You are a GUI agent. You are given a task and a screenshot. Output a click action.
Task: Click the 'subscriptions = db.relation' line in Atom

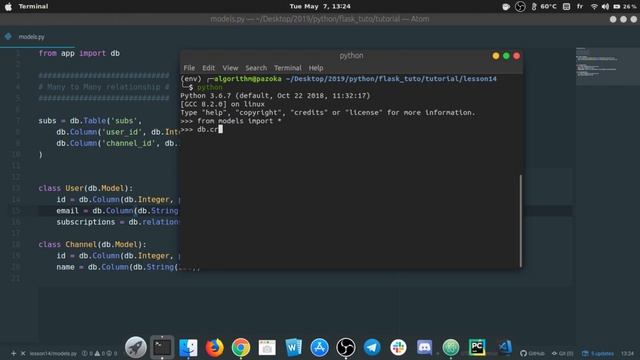tap(118, 222)
